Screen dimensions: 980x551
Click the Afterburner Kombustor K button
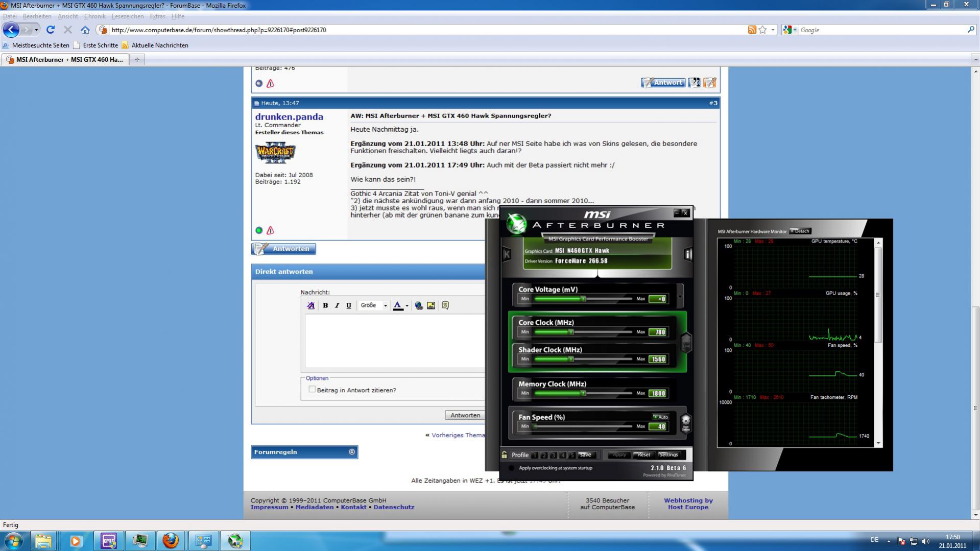507,254
